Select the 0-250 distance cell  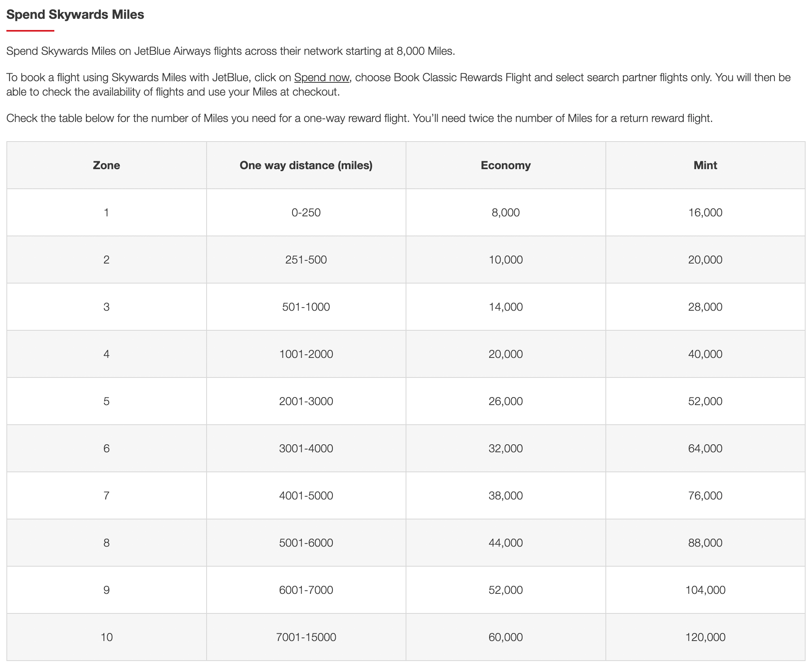click(x=306, y=213)
